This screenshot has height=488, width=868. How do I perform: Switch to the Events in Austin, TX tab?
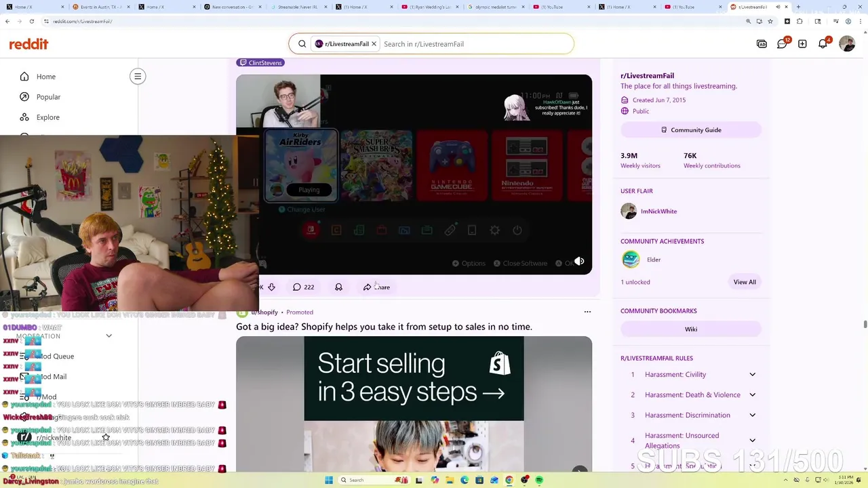[x=102, y=7]
